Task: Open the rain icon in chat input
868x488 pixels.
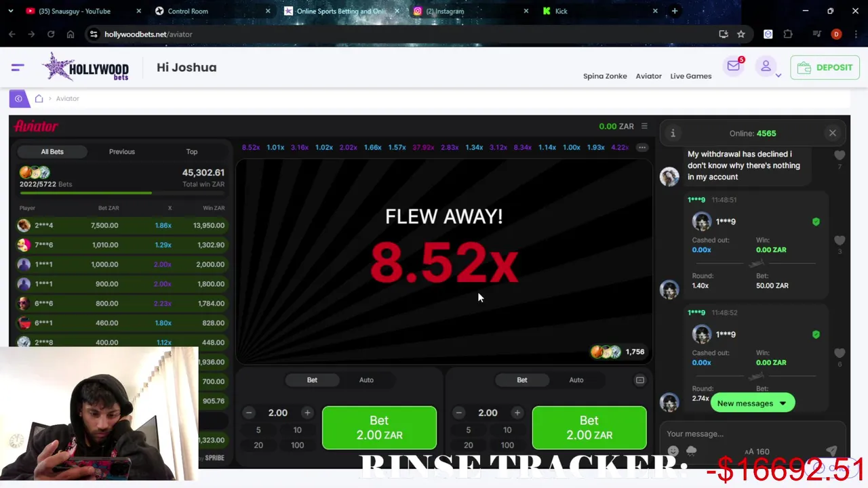Action: point(692,451)
